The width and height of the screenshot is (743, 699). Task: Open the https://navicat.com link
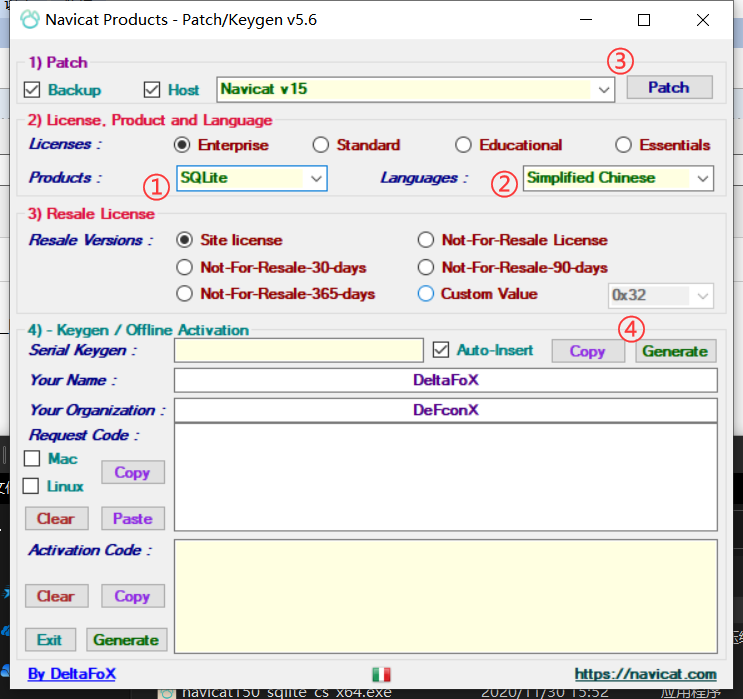[645, 674]
